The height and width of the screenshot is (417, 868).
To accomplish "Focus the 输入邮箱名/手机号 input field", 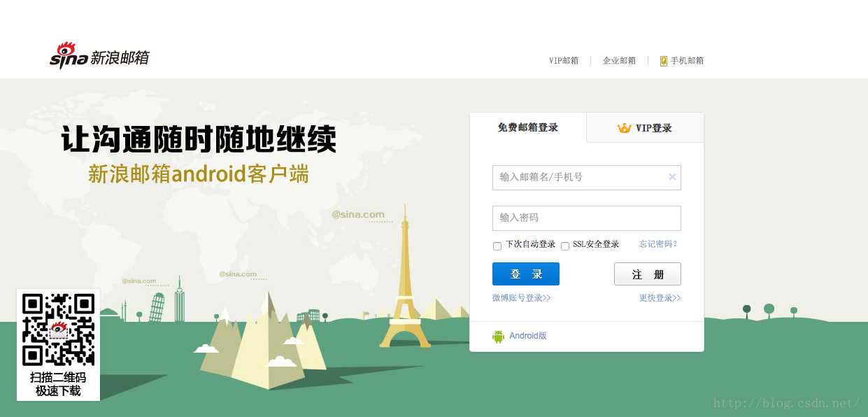I will click(587, 178).
